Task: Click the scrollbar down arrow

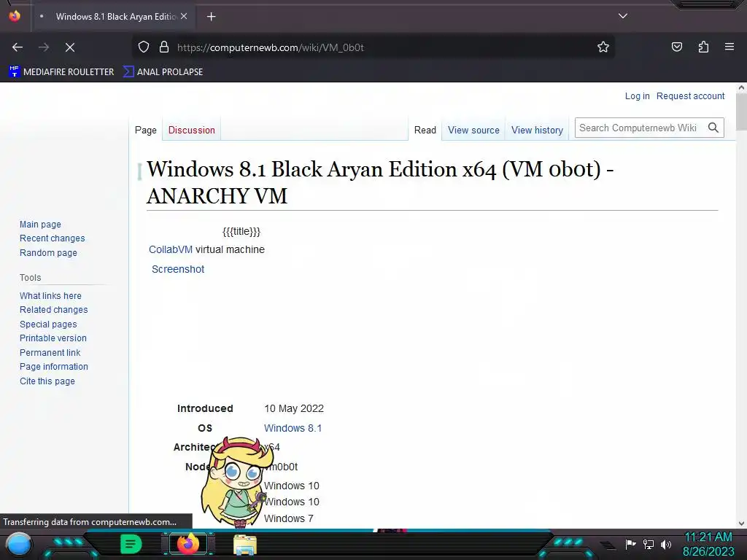Action: [741, 524]
